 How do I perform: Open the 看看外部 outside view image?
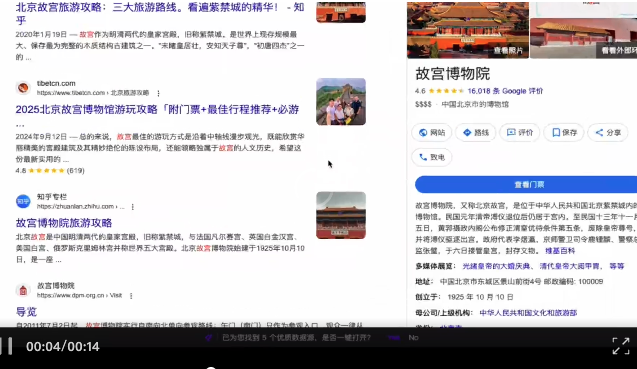584,38
